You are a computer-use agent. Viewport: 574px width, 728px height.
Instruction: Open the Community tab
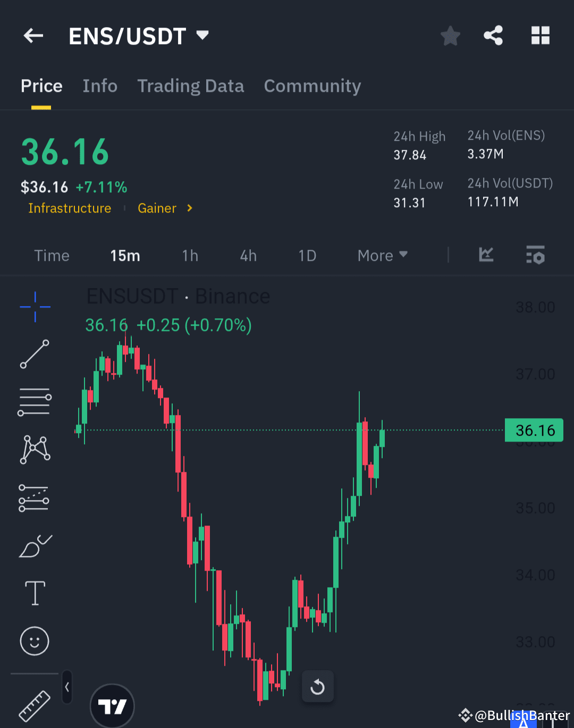point(313,86)
